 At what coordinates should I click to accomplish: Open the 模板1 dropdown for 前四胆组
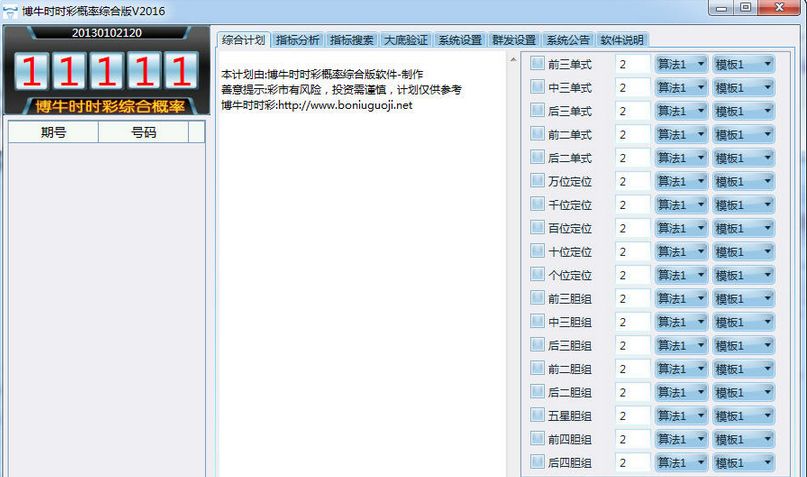coord(744,439)
